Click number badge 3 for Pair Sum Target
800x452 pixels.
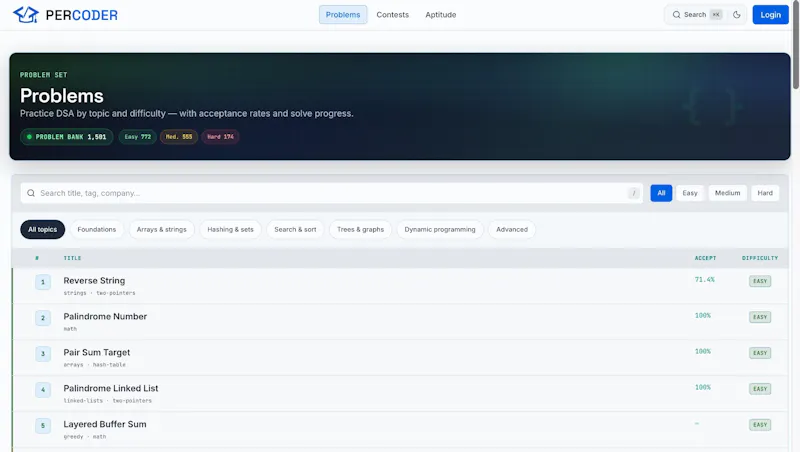point(43,354)
